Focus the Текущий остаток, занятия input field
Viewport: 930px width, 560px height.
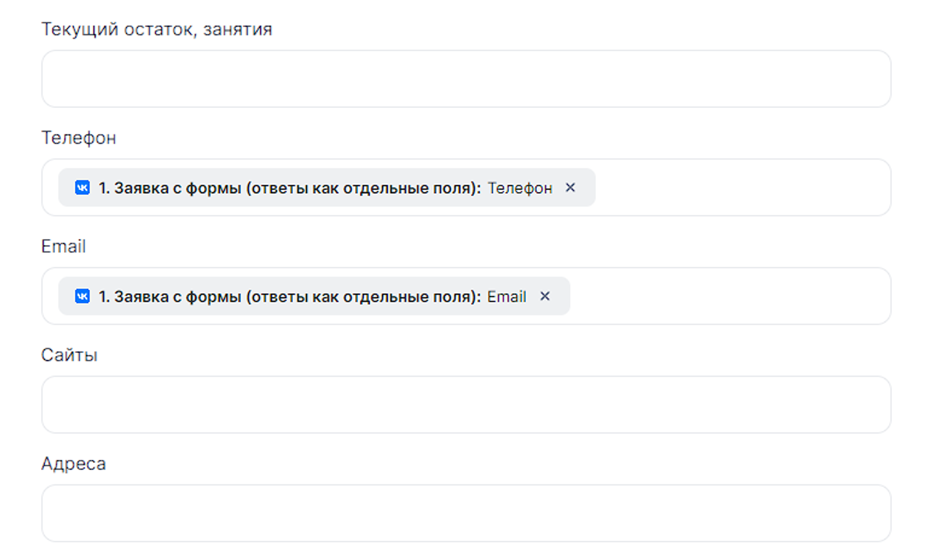click(x=466, y=79)
